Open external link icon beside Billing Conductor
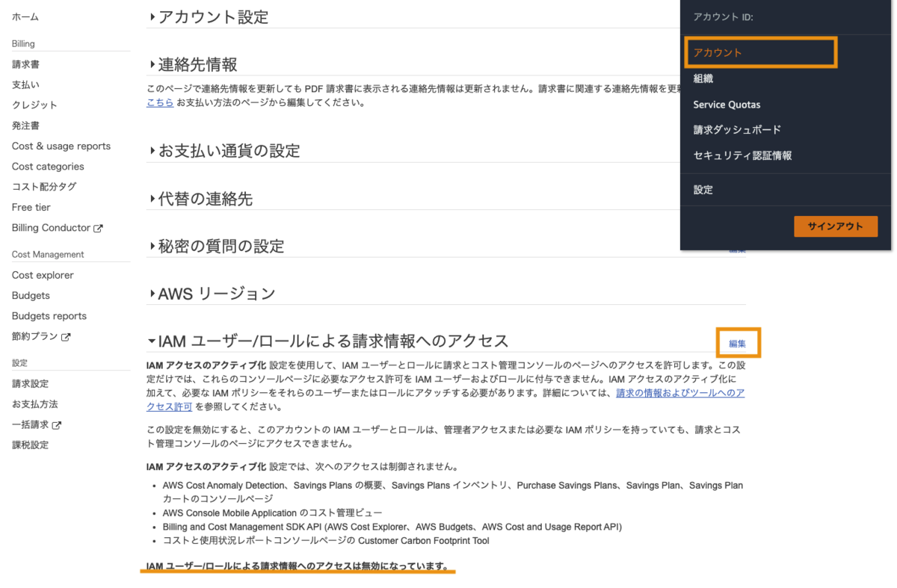This screenshot has height=588, width=897. 98,228
